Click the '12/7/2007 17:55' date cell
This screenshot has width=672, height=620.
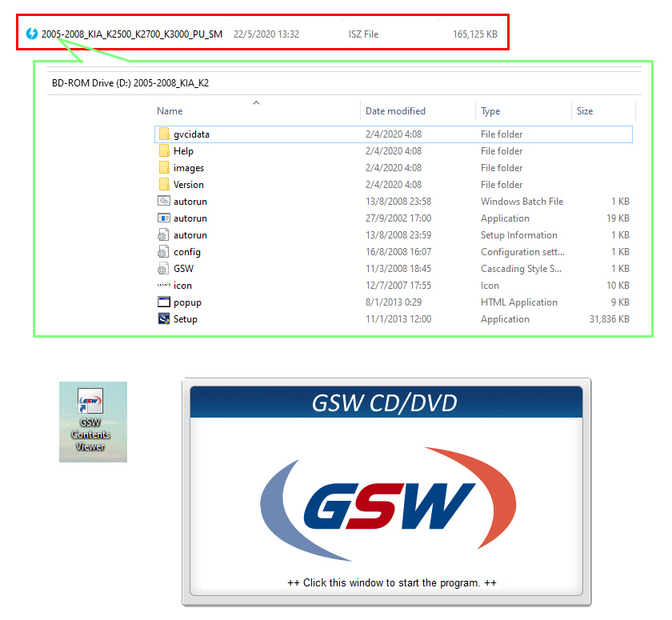(398, 286)
